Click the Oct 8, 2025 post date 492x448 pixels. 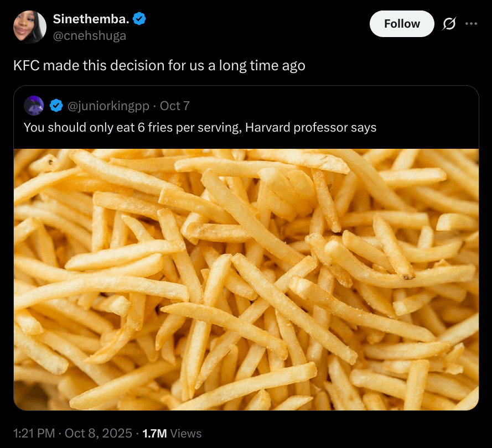point(99,433)
